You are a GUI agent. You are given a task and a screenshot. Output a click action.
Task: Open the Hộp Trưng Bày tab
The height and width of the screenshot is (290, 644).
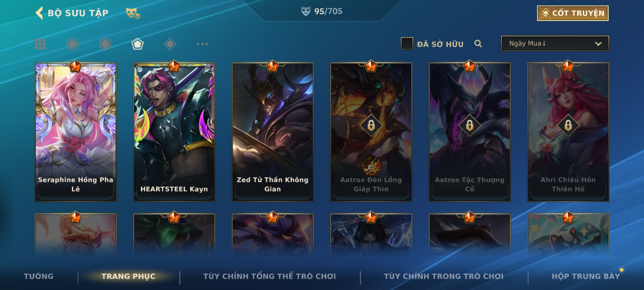tap(586, 276)
